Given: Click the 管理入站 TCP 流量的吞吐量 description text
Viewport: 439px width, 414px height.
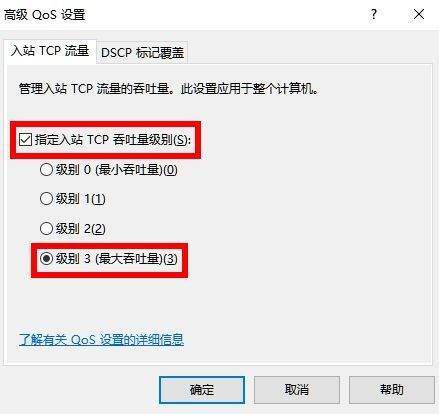Looking at the screenshot, I should (x=169, y=89).
